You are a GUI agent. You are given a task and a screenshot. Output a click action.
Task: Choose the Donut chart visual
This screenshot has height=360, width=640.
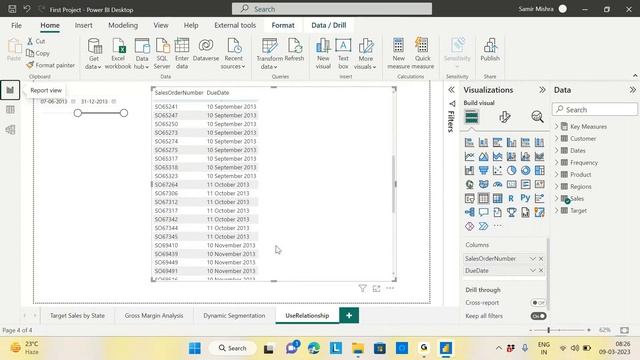525,170
